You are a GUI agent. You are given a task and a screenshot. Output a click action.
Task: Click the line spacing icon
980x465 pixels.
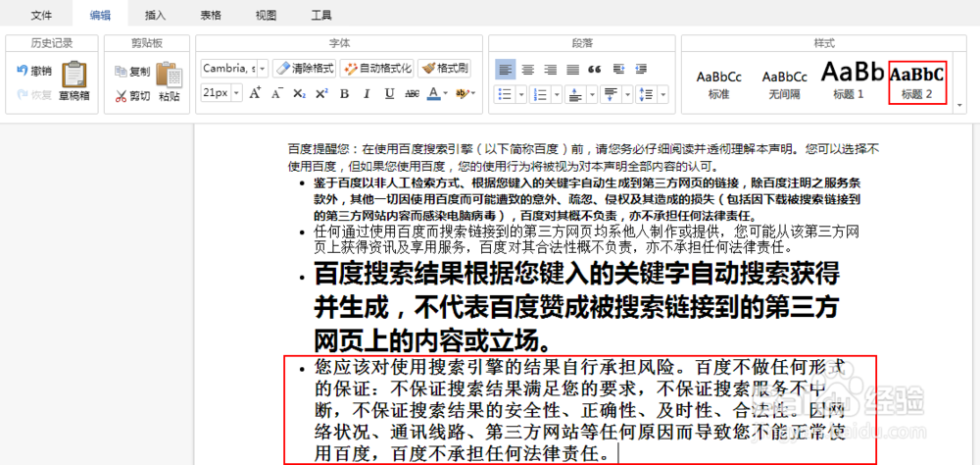point(646,94)
